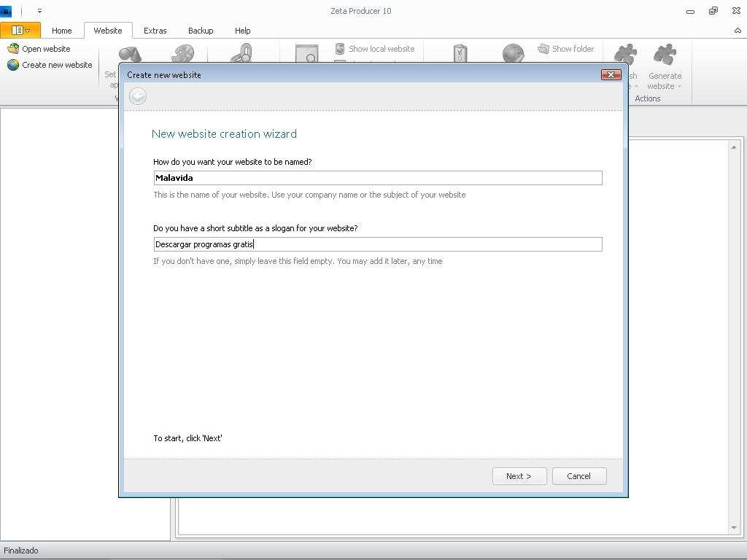
Task: Select the Website ribbon tab
Action: pyautogui.click(x=108, y=31)
